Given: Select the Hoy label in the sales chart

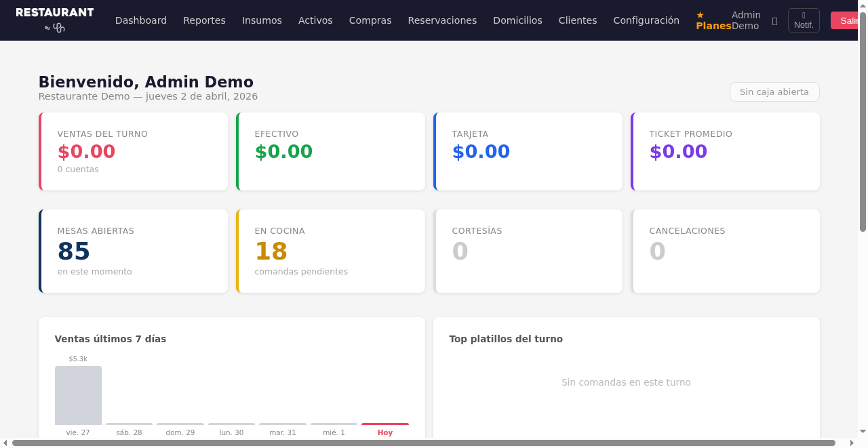Looking at the screenshot, I should (x=384, y=432).
